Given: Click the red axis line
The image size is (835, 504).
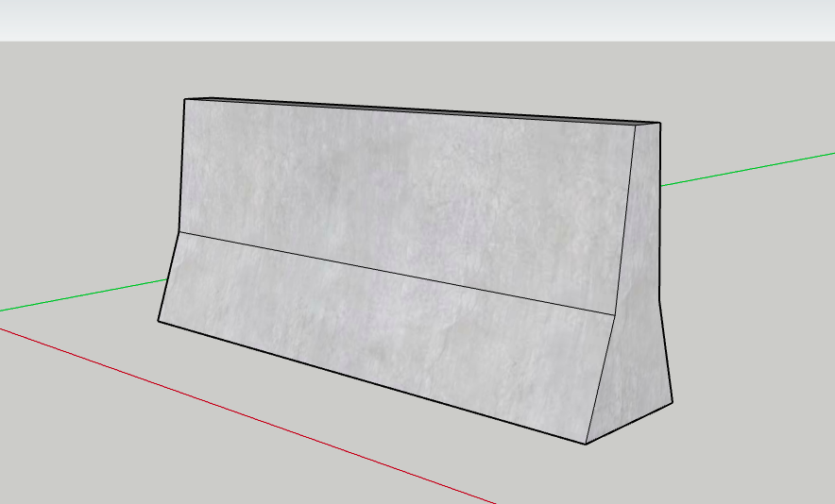Looking at the screenshot, I should coord(247,416).
